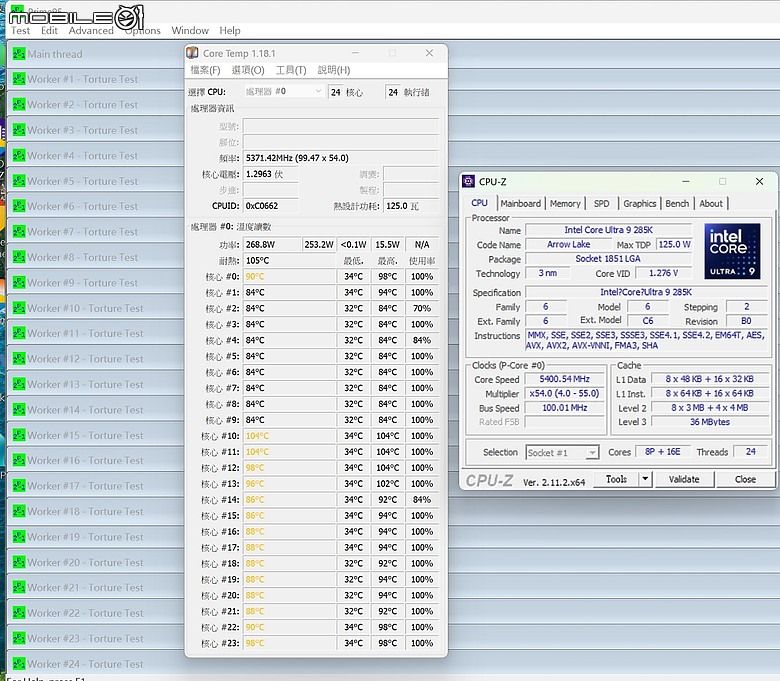The image size is (780, 681).
Task: Click the Validate button in CPU-Z
Action: click(684, 479)
